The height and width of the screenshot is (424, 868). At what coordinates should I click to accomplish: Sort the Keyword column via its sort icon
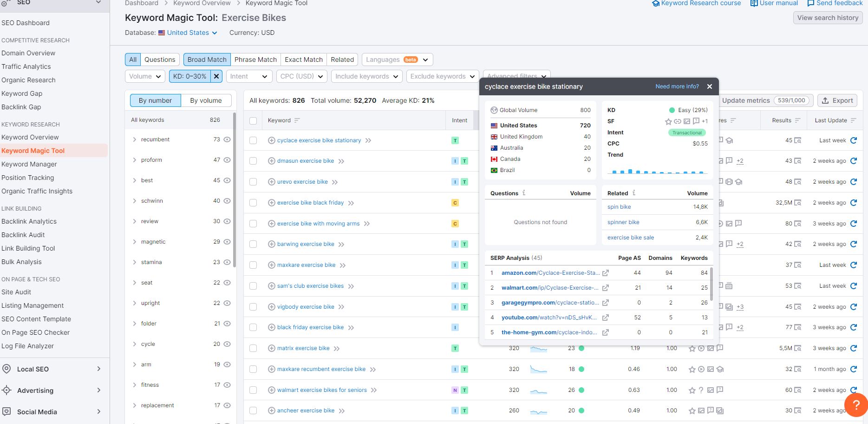click(297, 120)
